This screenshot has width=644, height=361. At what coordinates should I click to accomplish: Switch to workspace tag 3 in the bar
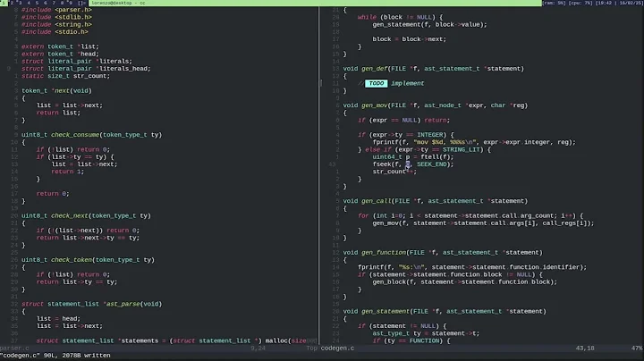click(20, 3)
